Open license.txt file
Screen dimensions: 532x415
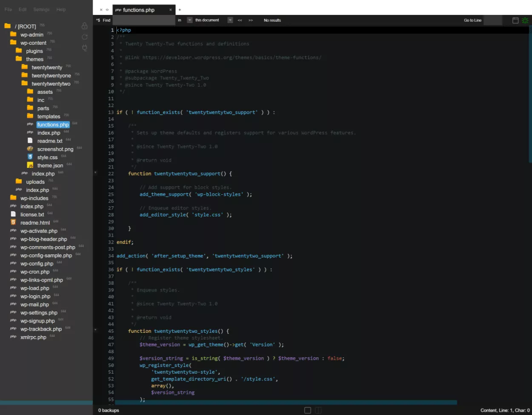click(32, 215)
